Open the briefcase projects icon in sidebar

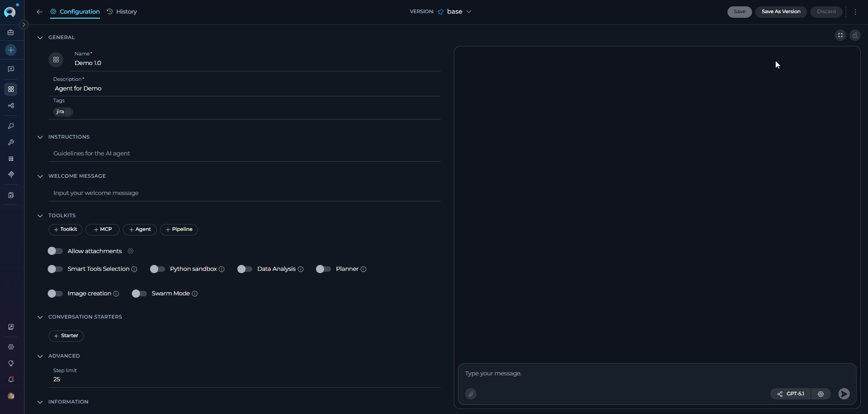click(x=11, y=33)
